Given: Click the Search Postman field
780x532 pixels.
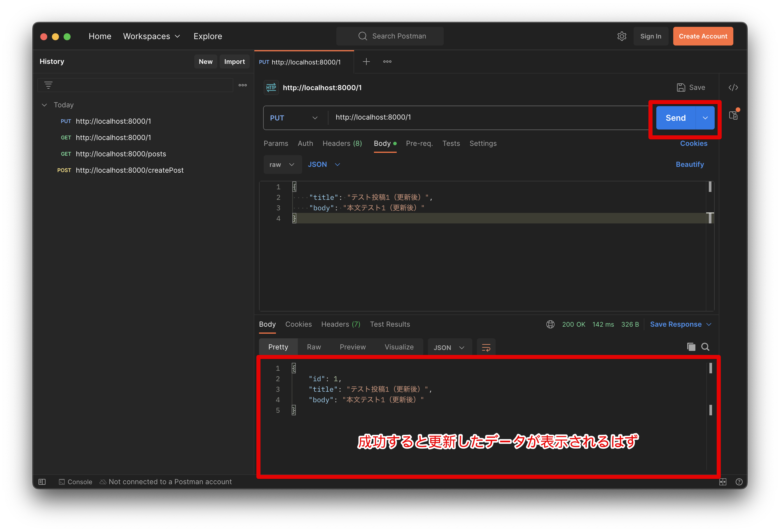Looking at the screenshot, I should (390, 36).
